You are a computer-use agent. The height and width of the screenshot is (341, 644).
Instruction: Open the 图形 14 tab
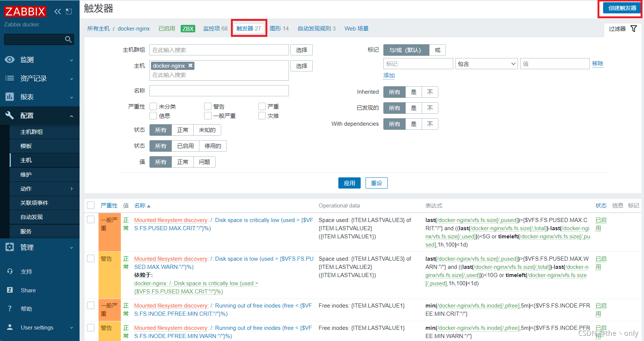279,29
